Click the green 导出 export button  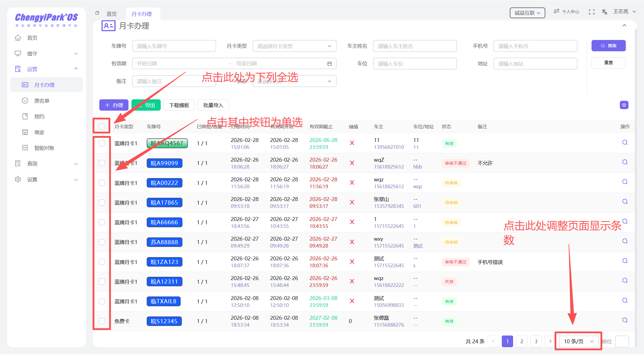tap(146, 105)
